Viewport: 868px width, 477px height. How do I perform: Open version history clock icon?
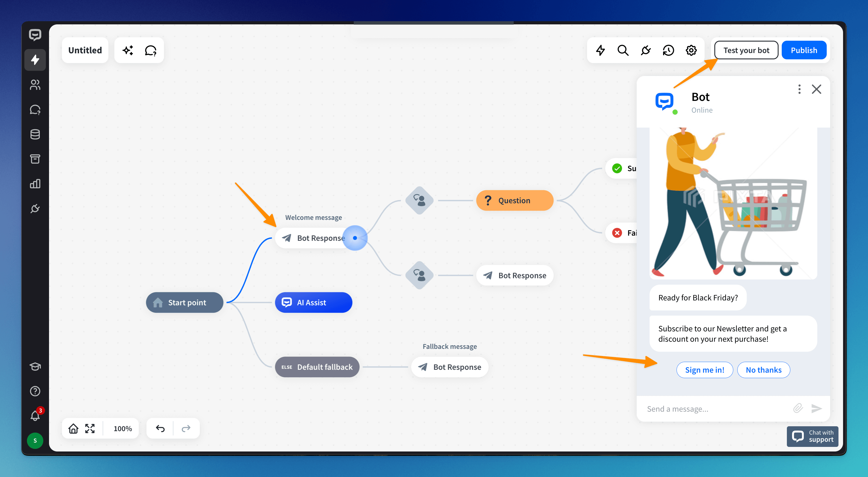(668, 50)
